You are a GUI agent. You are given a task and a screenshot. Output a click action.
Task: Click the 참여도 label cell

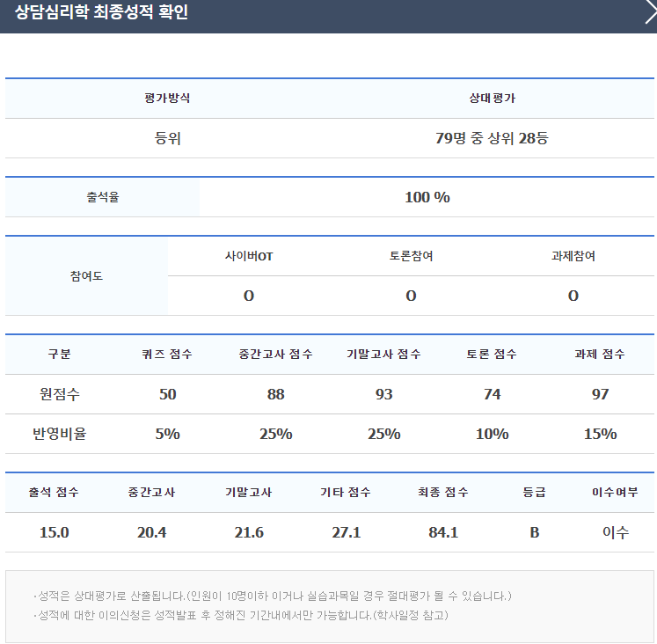pyautogui.click(x=86, y=276)
